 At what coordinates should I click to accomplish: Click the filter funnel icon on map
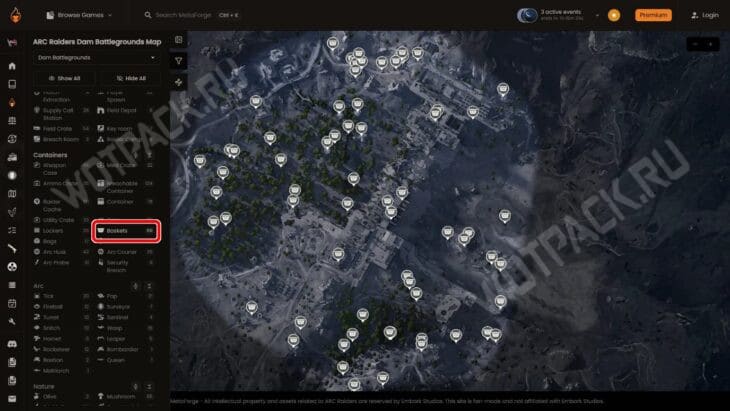coord(179,60)
